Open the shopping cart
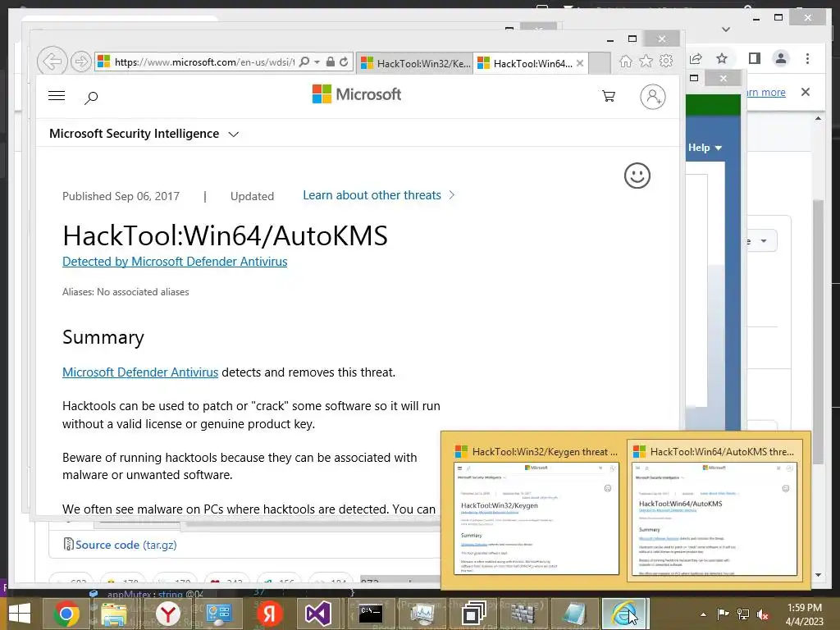The height and width of the screenshot is (630, 840). pos(609,96)
